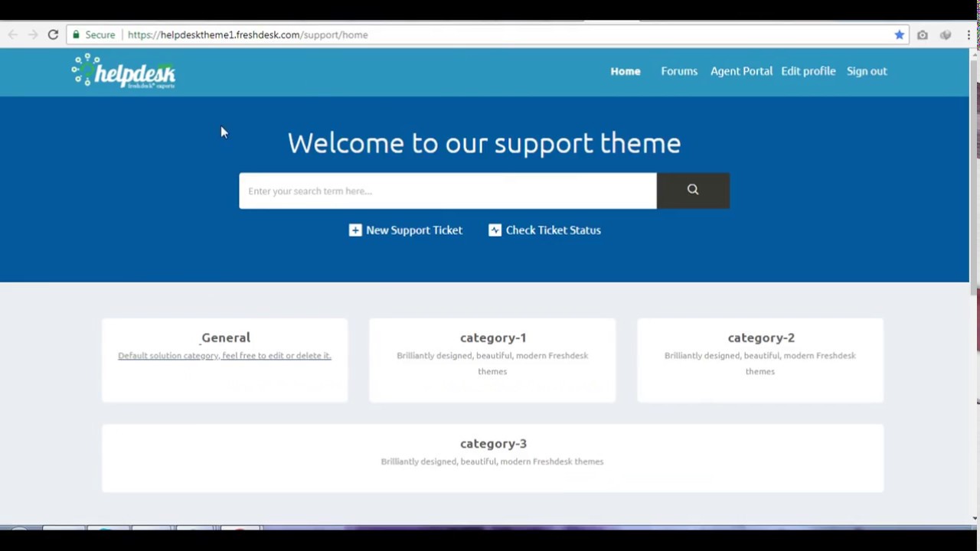Click description text under category-1
This screenshot has width=980, height=551.
(x=492, y=364)
